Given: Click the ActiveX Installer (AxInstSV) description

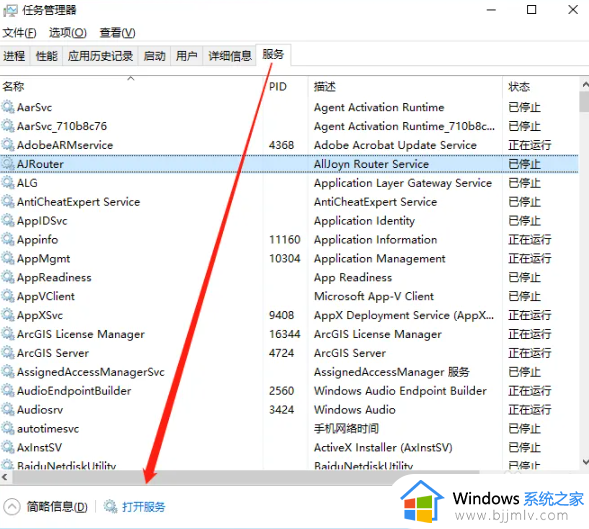Looking at the screenshot, I should [x=383, y=447].
